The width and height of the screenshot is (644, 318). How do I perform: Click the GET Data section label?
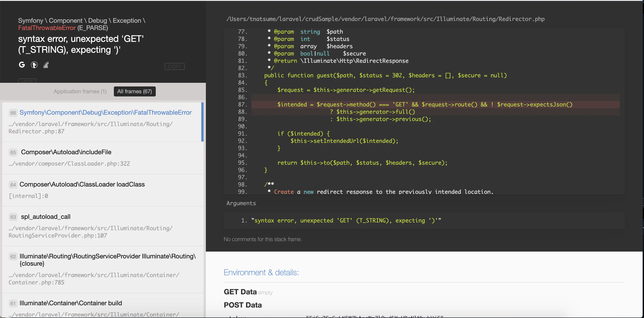tap(240, 292)
